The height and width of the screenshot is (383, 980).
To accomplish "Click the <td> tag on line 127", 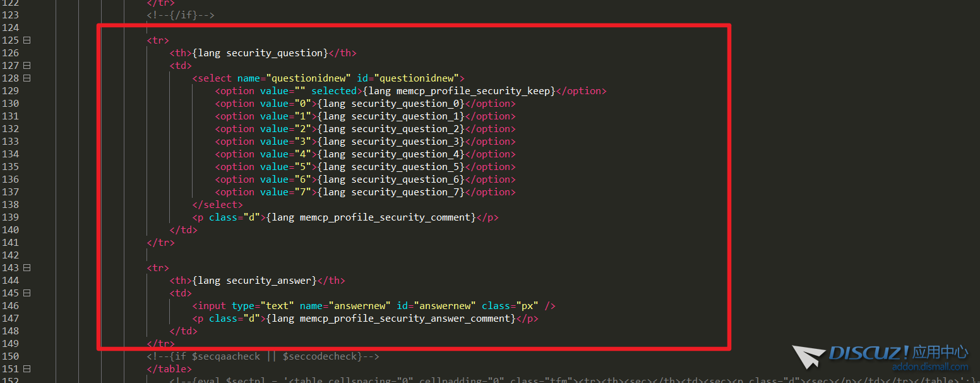I will click(181, 66).
